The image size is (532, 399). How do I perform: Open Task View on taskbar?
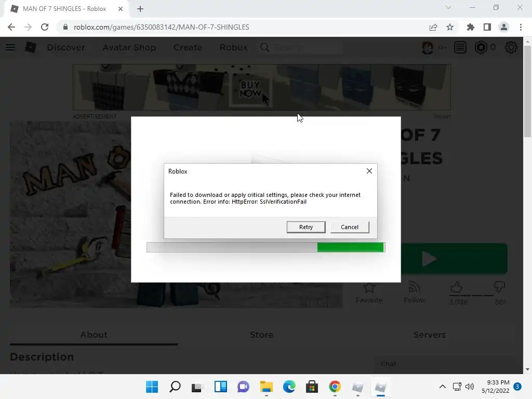click(196, 387)
